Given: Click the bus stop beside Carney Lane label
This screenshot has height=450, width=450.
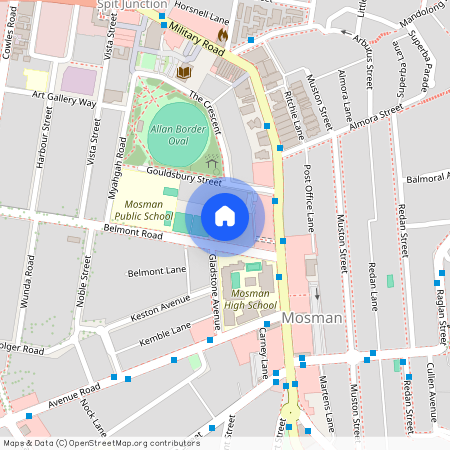Looking at the screenshot, I should coord(267,324).
